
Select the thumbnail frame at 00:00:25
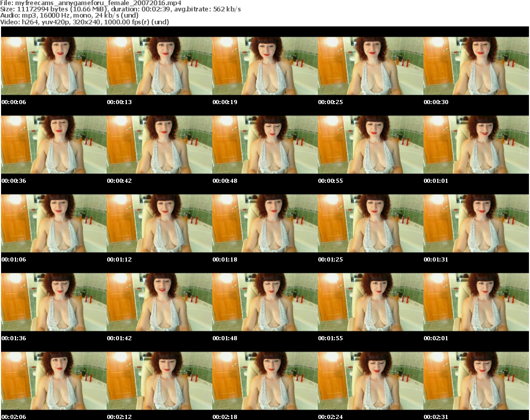click(x=371, y=66)
